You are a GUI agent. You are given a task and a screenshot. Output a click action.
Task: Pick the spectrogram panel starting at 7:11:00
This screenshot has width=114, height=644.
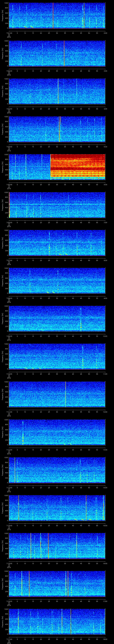57,394
